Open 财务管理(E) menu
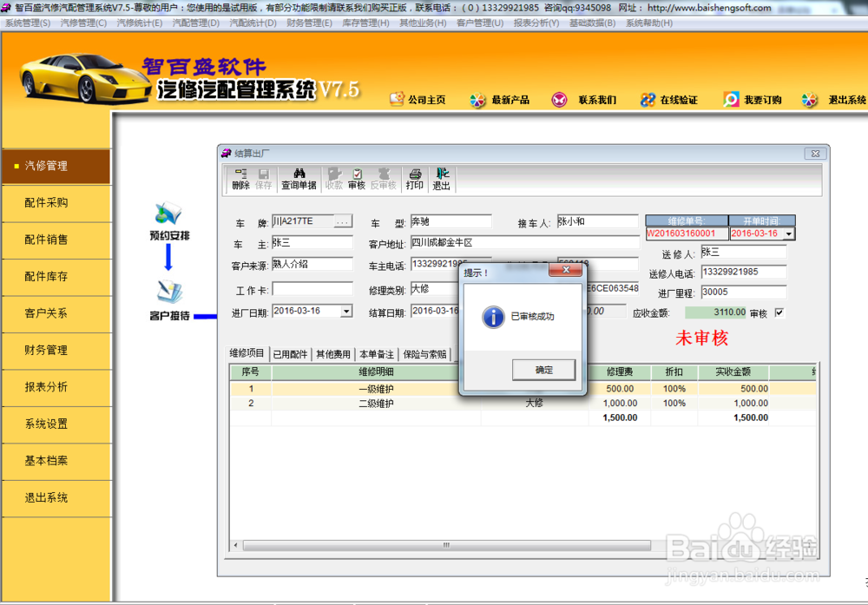Image resolution: width=868 pixels, height=605 pixels. tap(310, 23)
